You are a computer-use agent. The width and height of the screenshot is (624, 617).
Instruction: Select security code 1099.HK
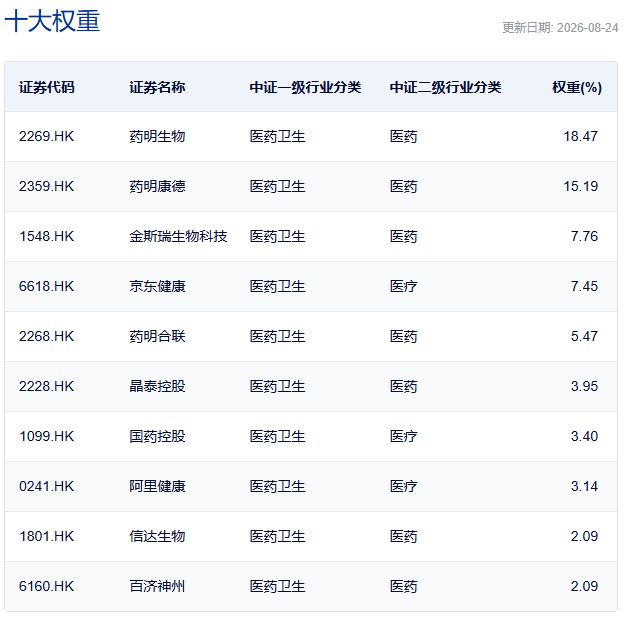[x=47, y=436]
